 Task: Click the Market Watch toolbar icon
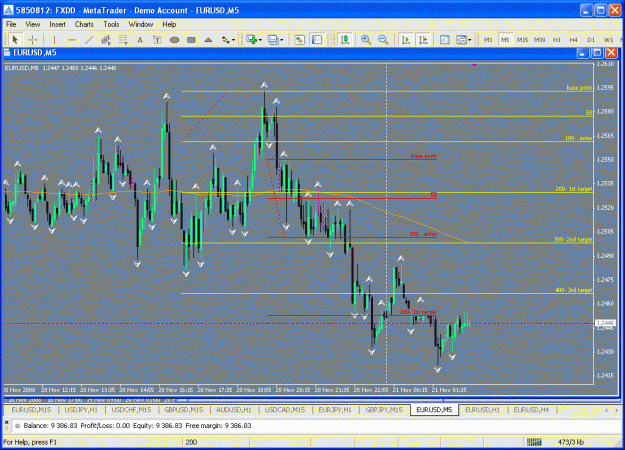point(300,39)
